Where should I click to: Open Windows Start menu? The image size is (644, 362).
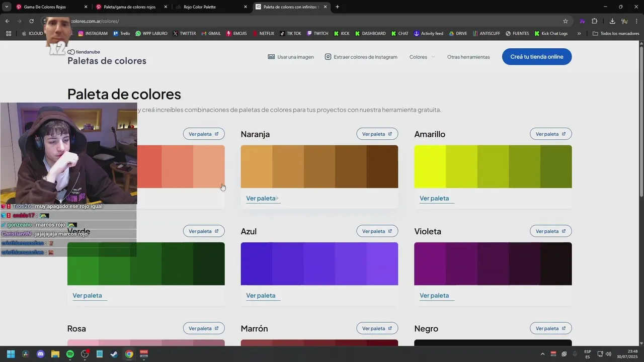(11, 354)
